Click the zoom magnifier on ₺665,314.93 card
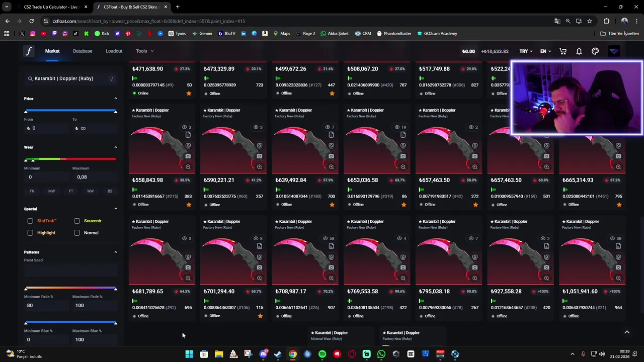 pyautogui.click(x=618, y=167)
